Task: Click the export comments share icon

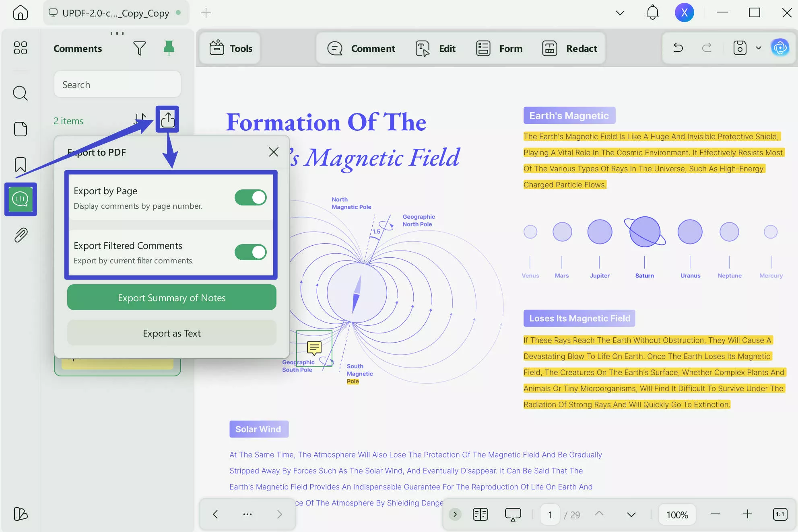Action: pyautogui.click(x=167, y=119)
